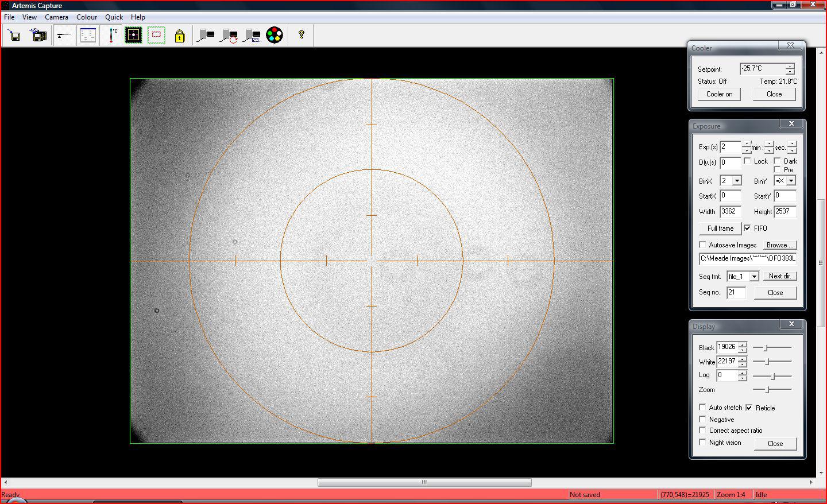This screenshot has height=504, width=827.
Task: Click the Width input field
Action: (x=731, y=211)
